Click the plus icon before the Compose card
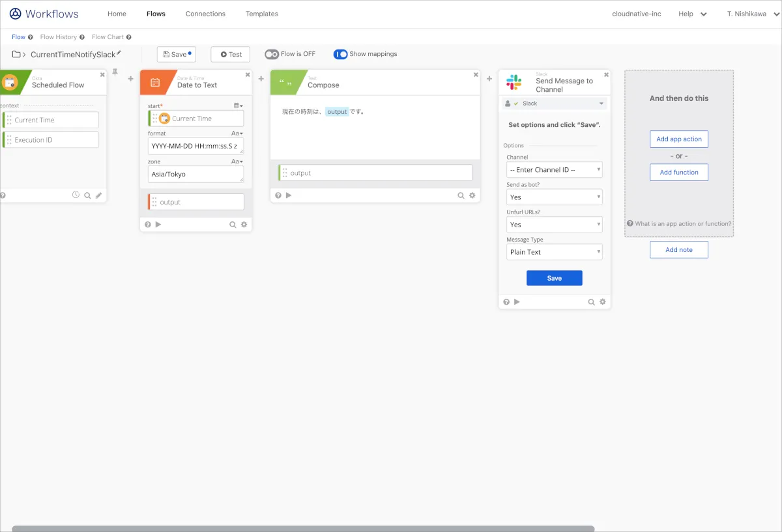The height and width of the screenshot is (532, 782). point(261,79)
